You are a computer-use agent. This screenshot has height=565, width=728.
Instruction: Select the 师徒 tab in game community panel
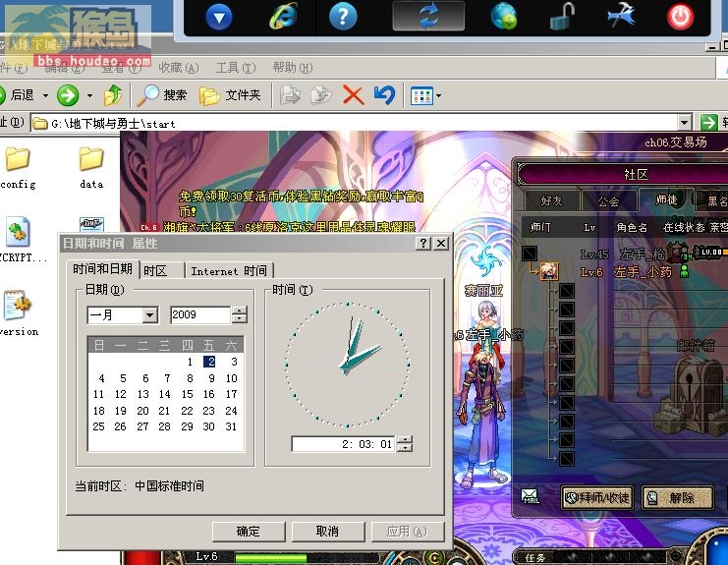point(666,199)
